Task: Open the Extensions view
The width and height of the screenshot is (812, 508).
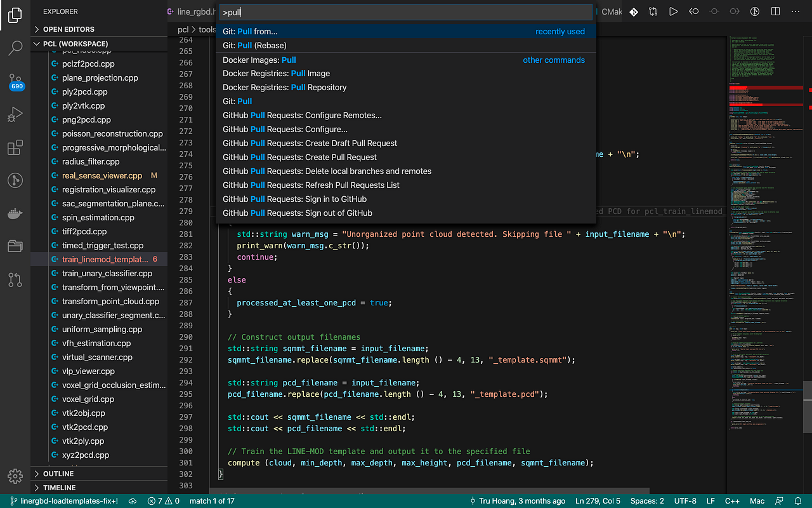Action: click(x=15, y=147)
